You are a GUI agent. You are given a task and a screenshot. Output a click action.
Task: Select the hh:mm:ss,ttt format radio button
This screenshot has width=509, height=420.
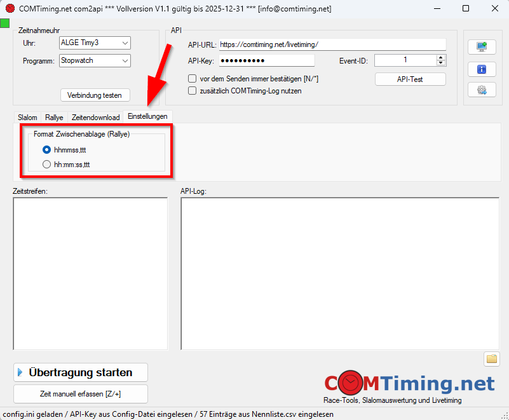pos(46,164)
